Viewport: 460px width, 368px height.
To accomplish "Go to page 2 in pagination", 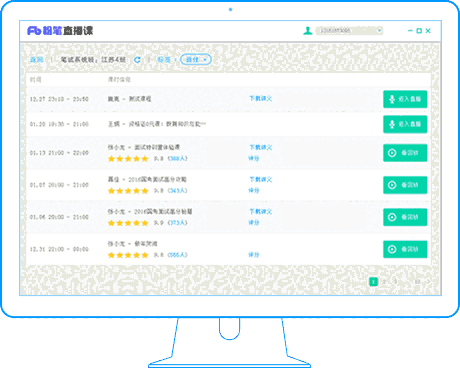I will tap(384, 282).
